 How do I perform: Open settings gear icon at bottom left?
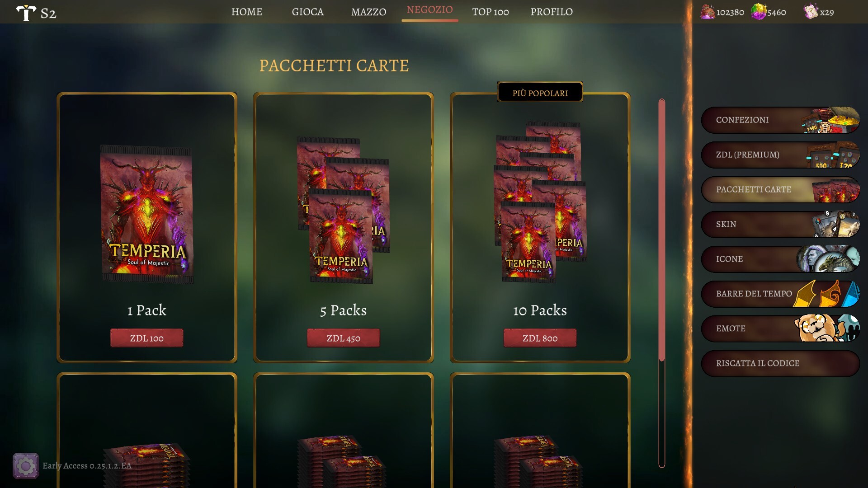pos(25,466)
